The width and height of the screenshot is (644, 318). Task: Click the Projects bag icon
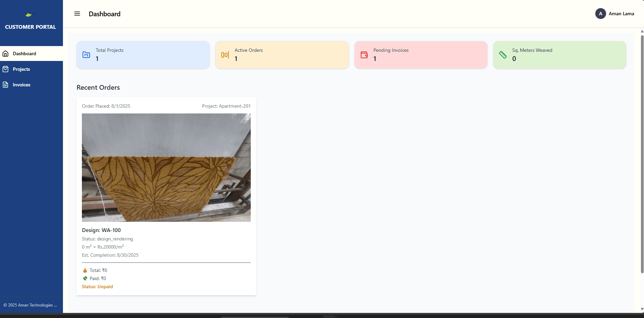6,69
